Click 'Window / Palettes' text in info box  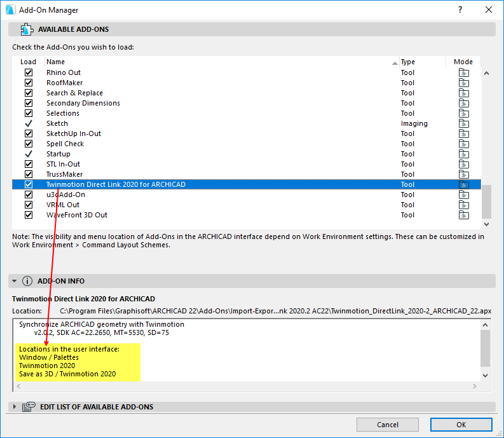[49, 357]
